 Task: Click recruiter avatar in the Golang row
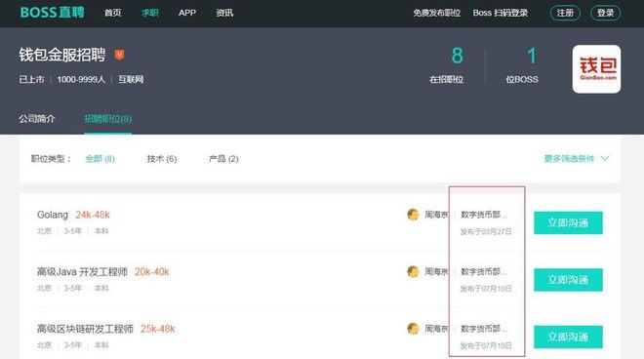point(413,215)
